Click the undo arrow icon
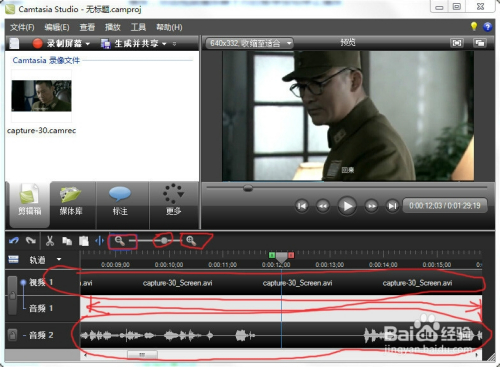This screenshot has width=500, height=367. (14, 241)
